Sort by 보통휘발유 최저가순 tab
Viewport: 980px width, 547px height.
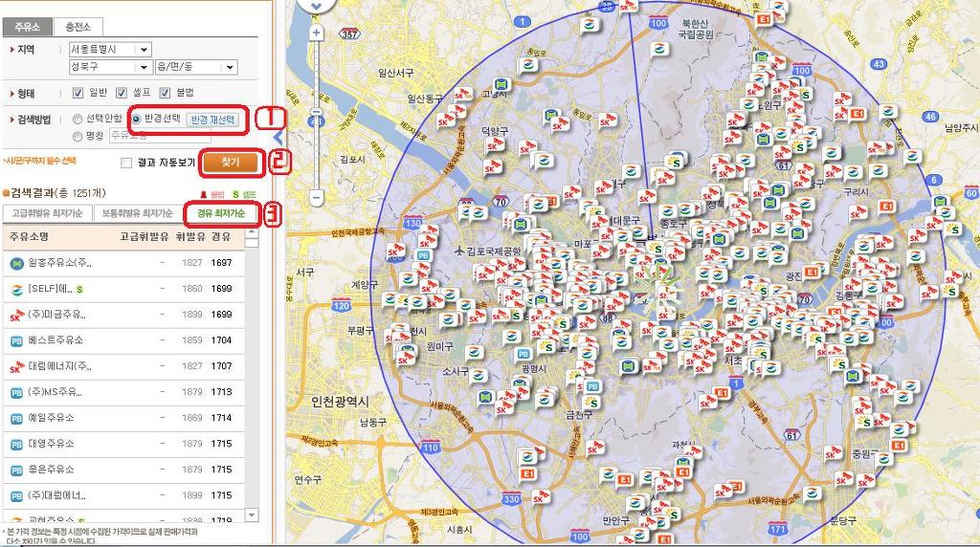(137, 213)
